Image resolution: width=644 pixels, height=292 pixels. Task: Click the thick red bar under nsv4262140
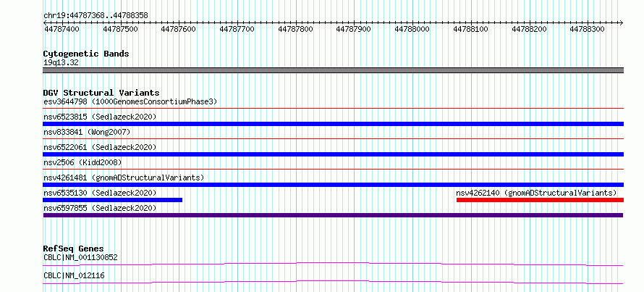tap(540, 200)
